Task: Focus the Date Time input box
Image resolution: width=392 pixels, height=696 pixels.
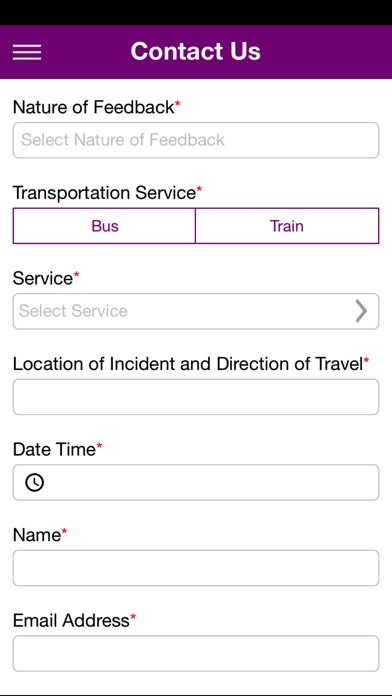Action: [x=196, y=482]
